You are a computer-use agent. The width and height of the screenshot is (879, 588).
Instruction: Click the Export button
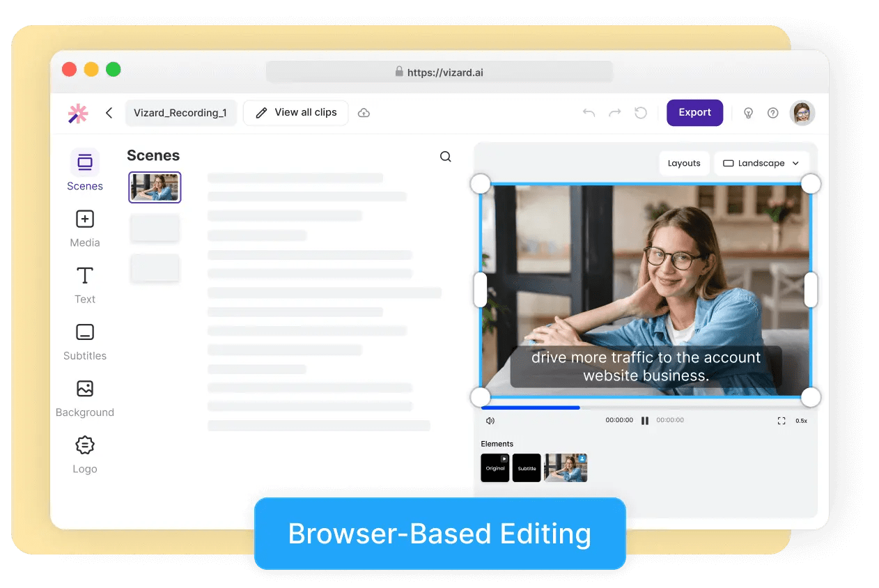click(x=694, y=112)
